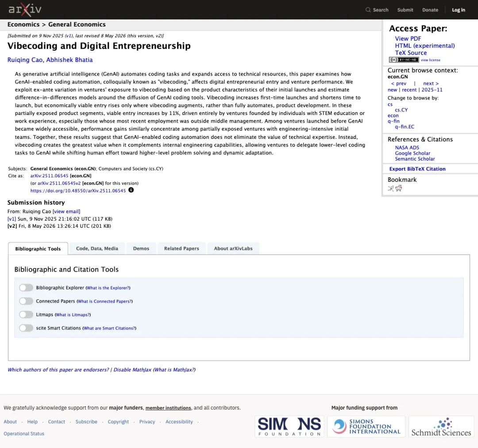Open footer About link
The width and height of the screenshot is (478, 448).
10,422
